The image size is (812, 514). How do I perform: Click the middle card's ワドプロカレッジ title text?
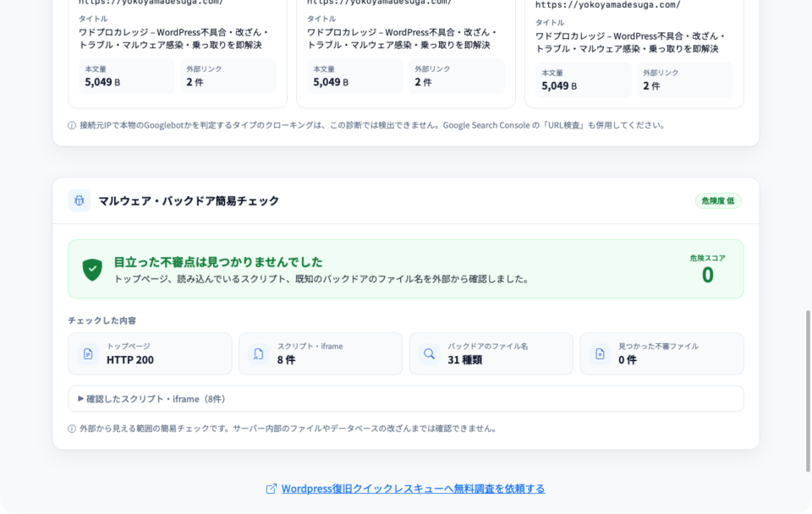(402, 38)
